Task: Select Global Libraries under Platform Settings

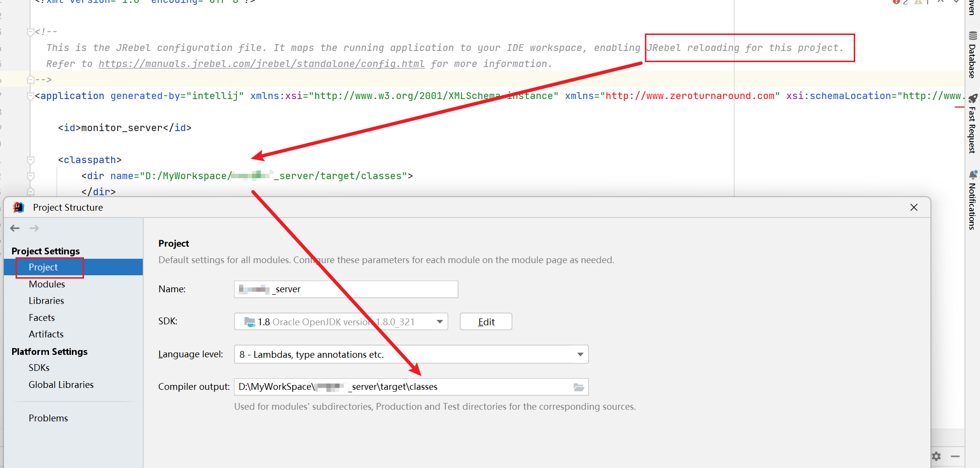Action: click(x=61, y=384)
